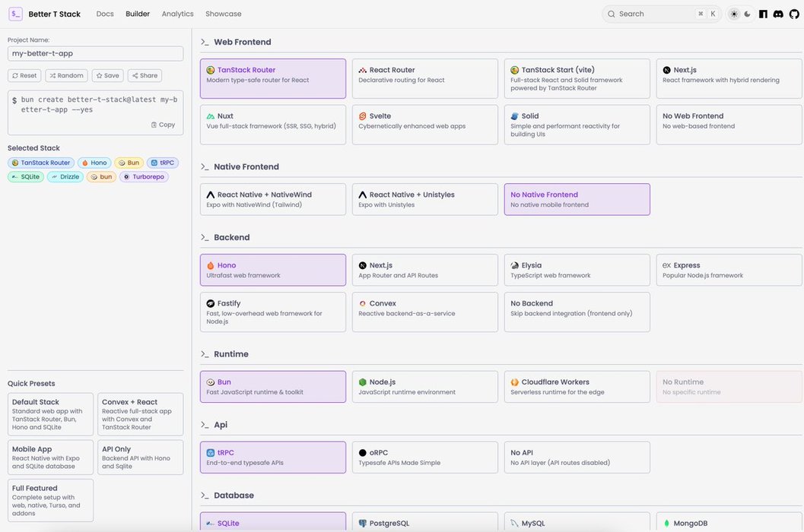This screenshot has width=804, height=532.
Task: Select Next.js backend App Router card
Action: tap(424, 270)
